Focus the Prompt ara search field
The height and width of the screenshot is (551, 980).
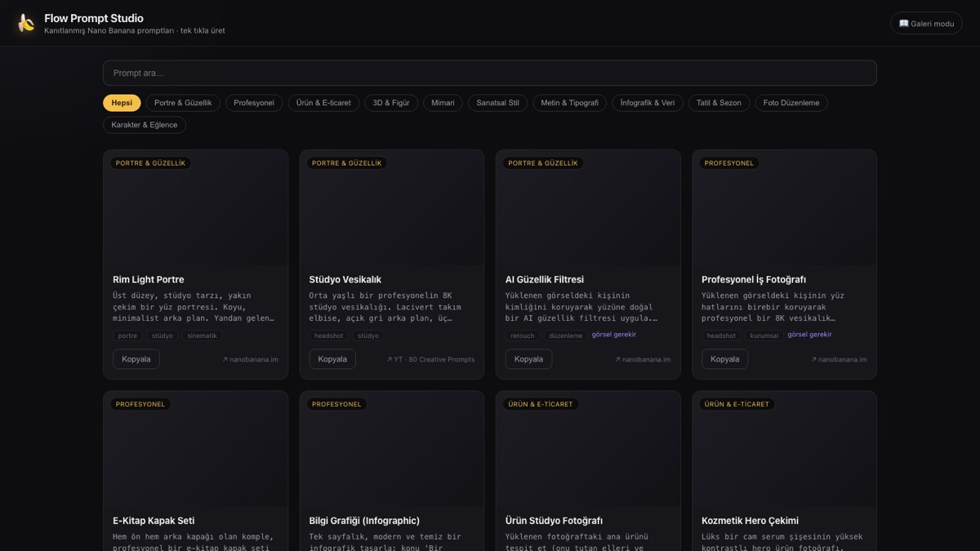click(x=490, y=73)
